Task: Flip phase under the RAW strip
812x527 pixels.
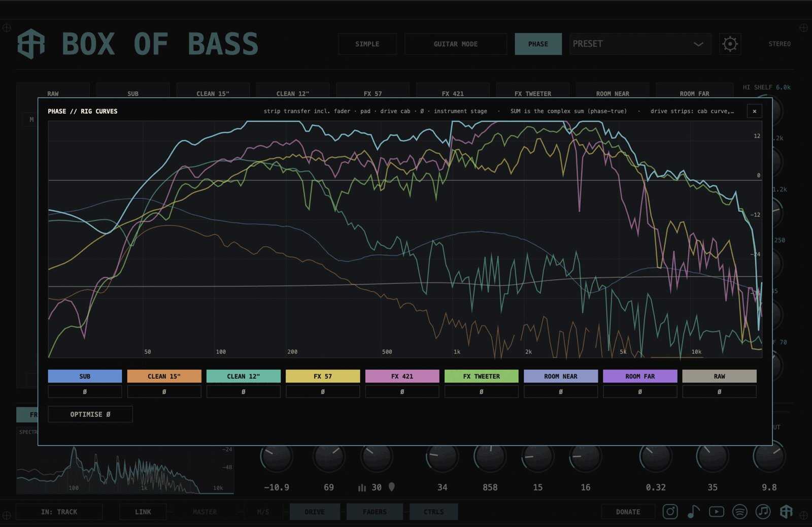Action: [x=719, y=391]
